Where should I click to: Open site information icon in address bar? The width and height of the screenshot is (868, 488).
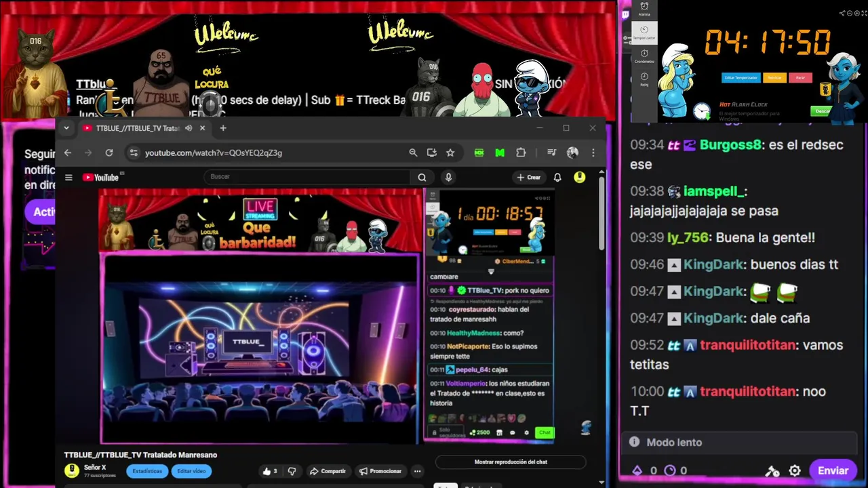(x=134, y=152)
